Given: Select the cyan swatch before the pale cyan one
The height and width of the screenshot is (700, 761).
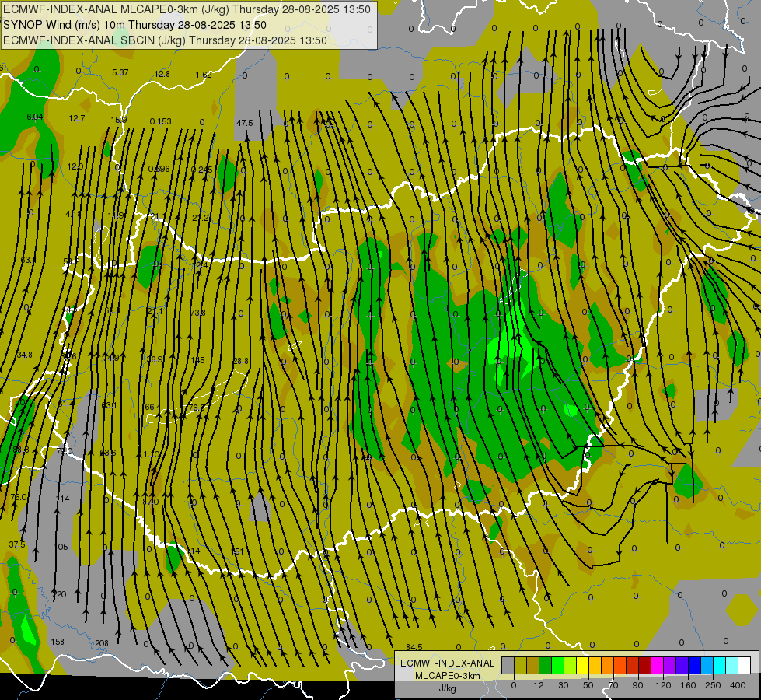Looking at the screenshot, I should click(x=720, y=666).
